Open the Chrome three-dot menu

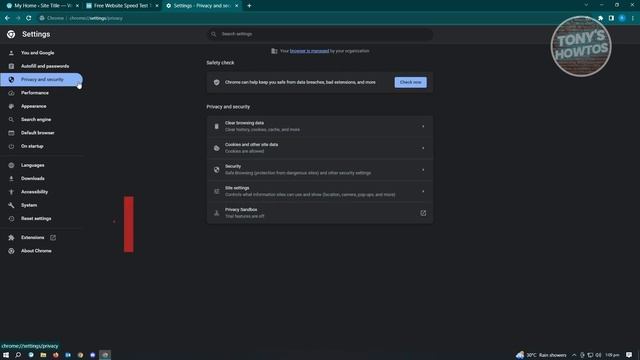tap(633, 18)
